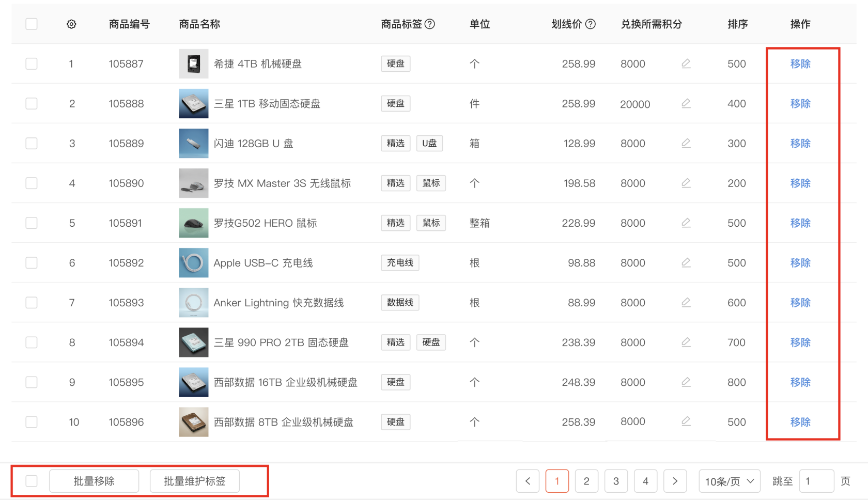This screenshot has height=500, width=868.
Task: Edit points for 闪迪 128GB U 盘
Action: coord(686,143)
